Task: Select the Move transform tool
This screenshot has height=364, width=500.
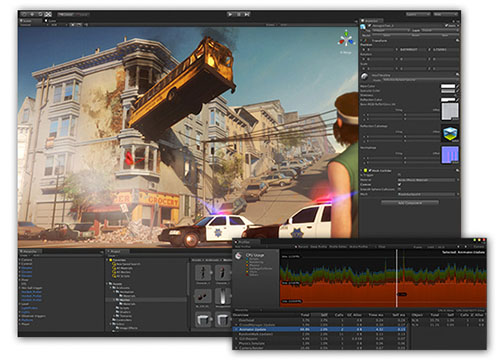Action: (x=32, y=14)
